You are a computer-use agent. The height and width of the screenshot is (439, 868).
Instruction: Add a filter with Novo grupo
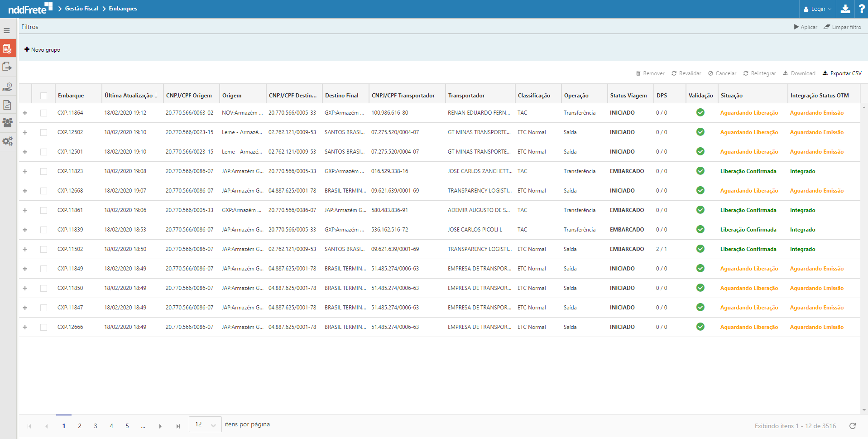[x=42, y=50]
